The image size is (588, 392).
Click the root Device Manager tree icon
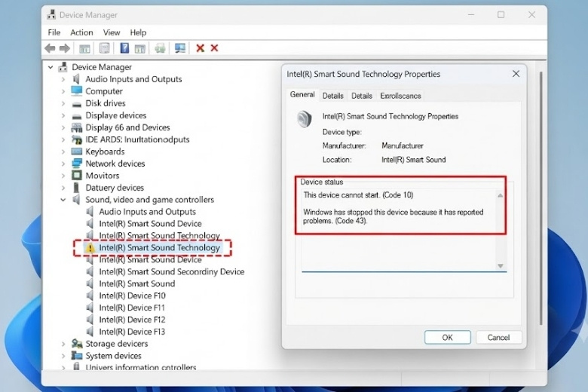(x=63, y=67)
